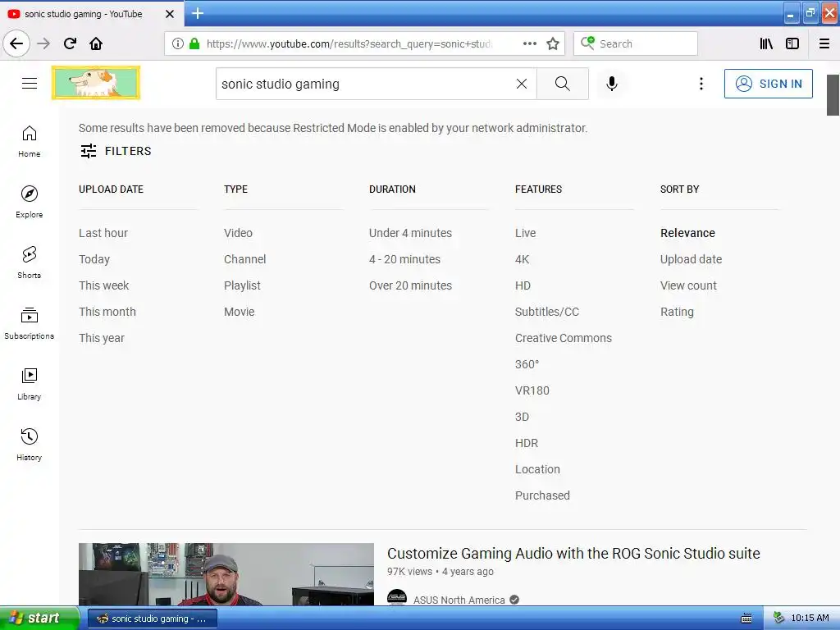This screenshot has height=630, width=840.
Task: Go back with the browser back arrow
Action: tap(16, 43)
